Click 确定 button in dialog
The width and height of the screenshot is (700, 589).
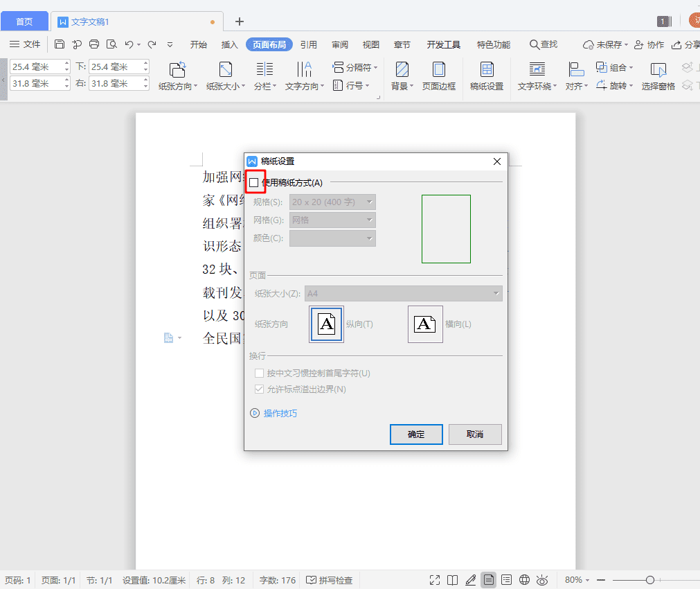click(x=416, y=434)
